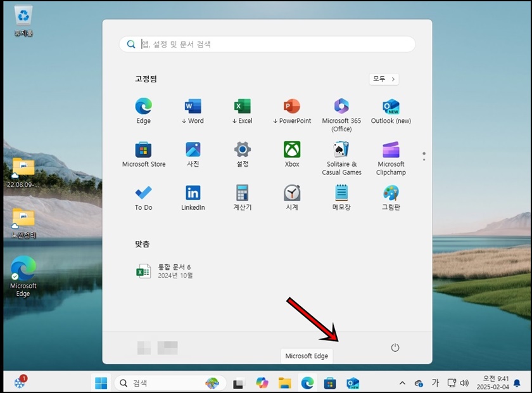This screenshot has width=532, height=393.
Task: Open clock and date 오전 9:41
Action: coord(493,383)
